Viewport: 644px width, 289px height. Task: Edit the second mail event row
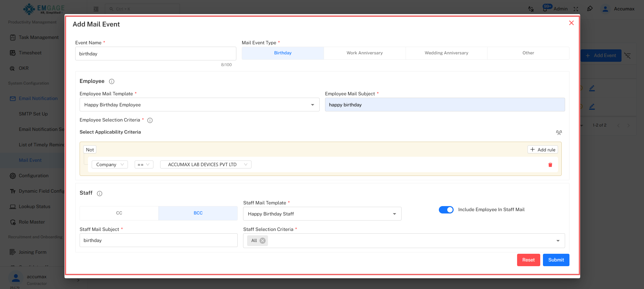tap(592, 107)
